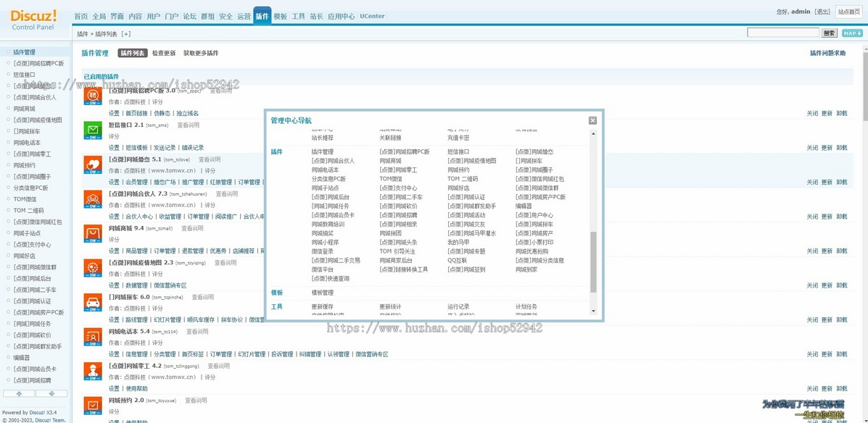Click the dialog scrollbar down arrow

[x=593, y=311]
